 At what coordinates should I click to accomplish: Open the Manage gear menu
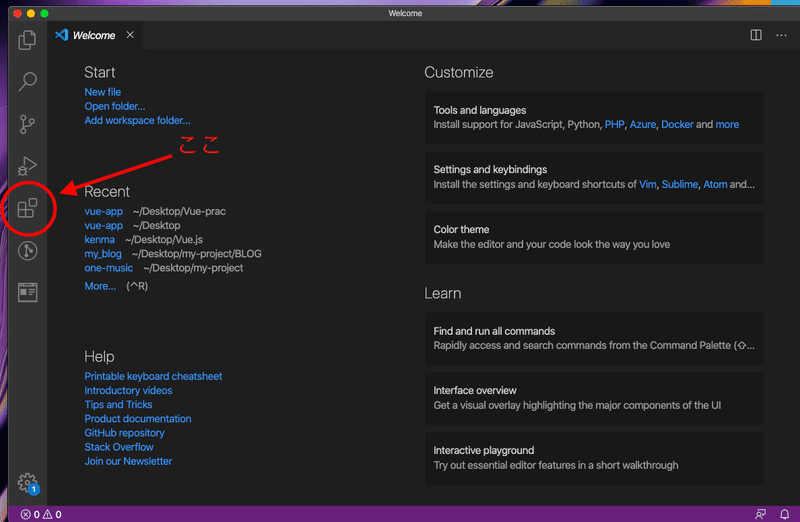(x=27, y=482)
